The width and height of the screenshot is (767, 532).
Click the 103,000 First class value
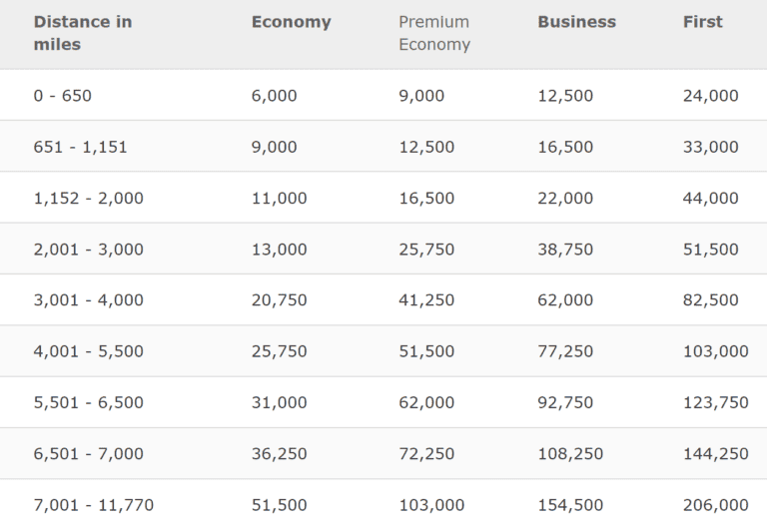tap(716, 351)
